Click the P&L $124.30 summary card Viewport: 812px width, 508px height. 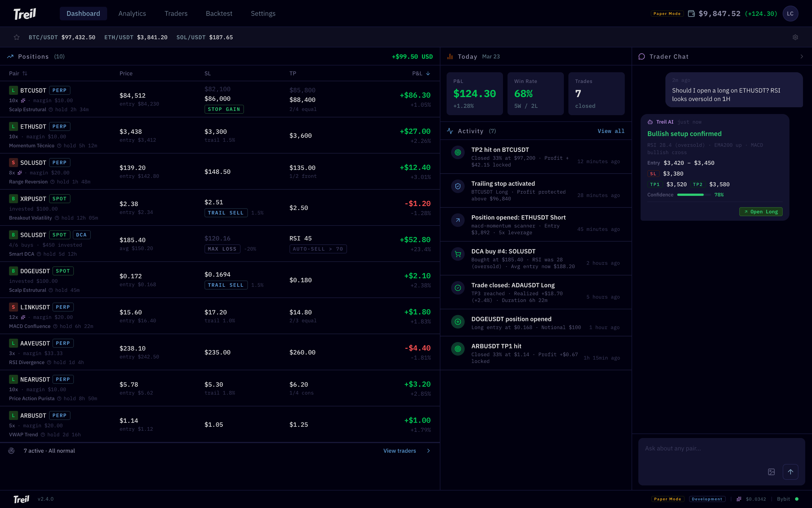475,94
